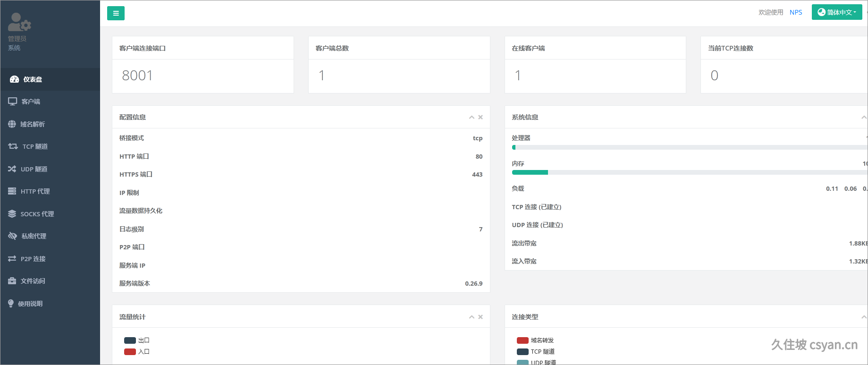The width and height of the screenshot is (868, 365).
Task: Open the UDP 隧道 menu item
Action: (50, 169)
